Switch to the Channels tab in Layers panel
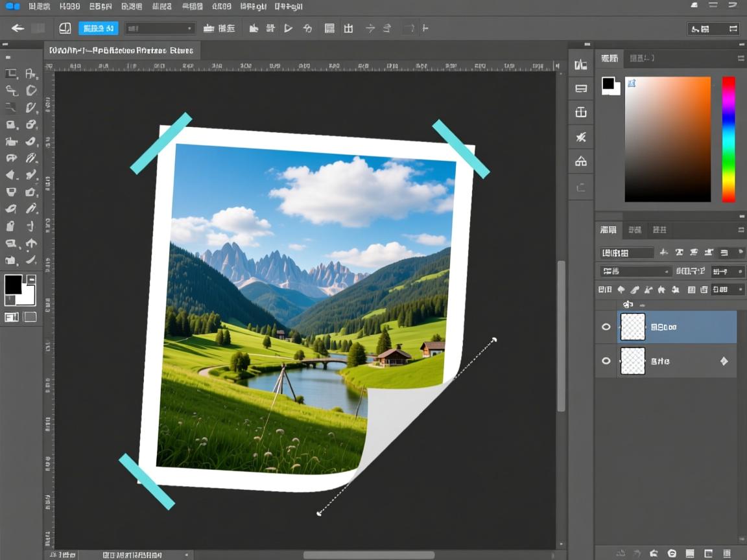 [x=634, y=229]
